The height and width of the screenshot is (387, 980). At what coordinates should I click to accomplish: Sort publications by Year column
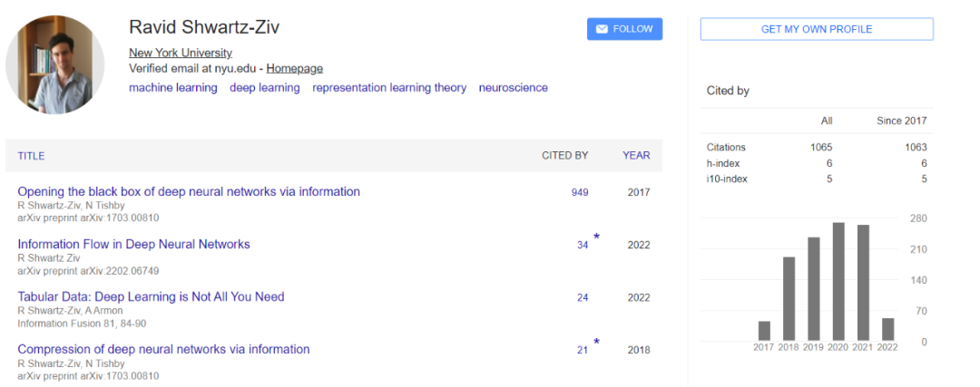[635, 155]
